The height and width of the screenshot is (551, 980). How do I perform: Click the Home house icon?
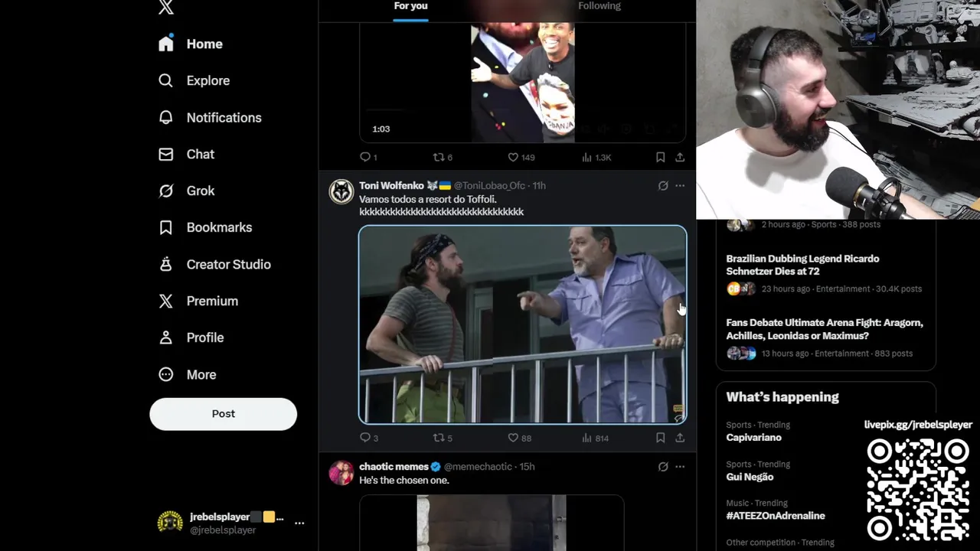[x=166, y=44]
